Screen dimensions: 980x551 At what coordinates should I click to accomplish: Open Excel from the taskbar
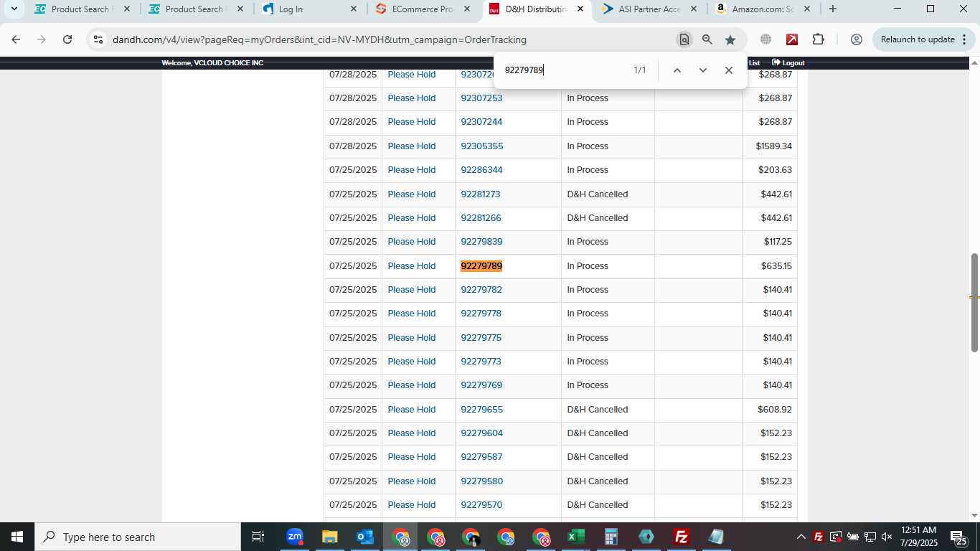click(x=575, y=537)
